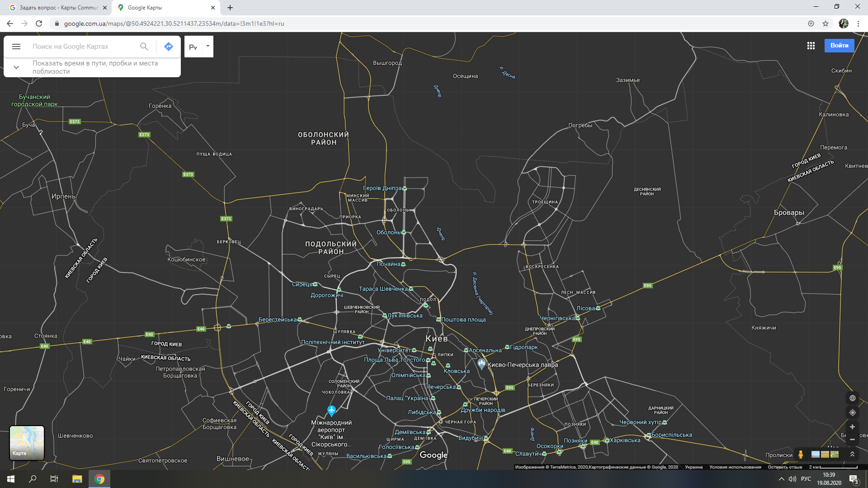This screenshot has height=488, width=868.
Task: Click 'Бучанский городской парк' label
Action: click(x=35, y=100)
